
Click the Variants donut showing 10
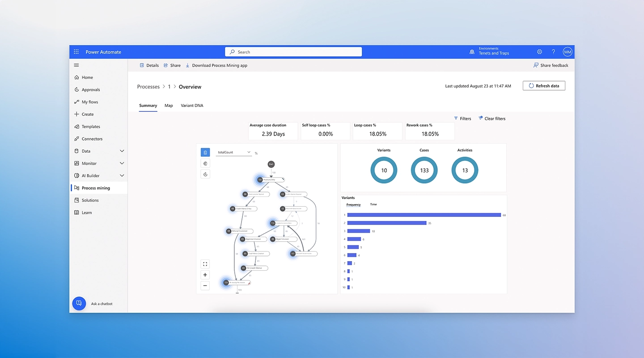click(x=384, y=170)
